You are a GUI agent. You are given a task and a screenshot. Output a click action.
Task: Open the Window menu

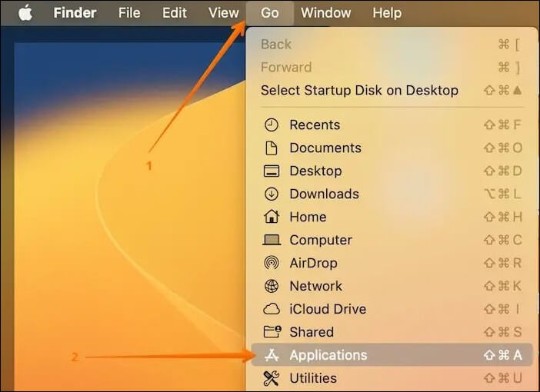[325, 13]
